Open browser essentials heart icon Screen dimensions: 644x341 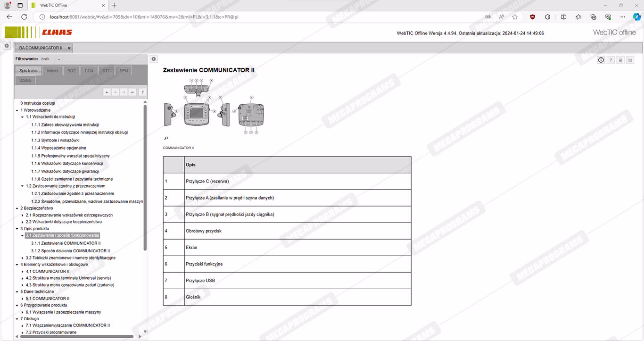click(x=608, y=17)
